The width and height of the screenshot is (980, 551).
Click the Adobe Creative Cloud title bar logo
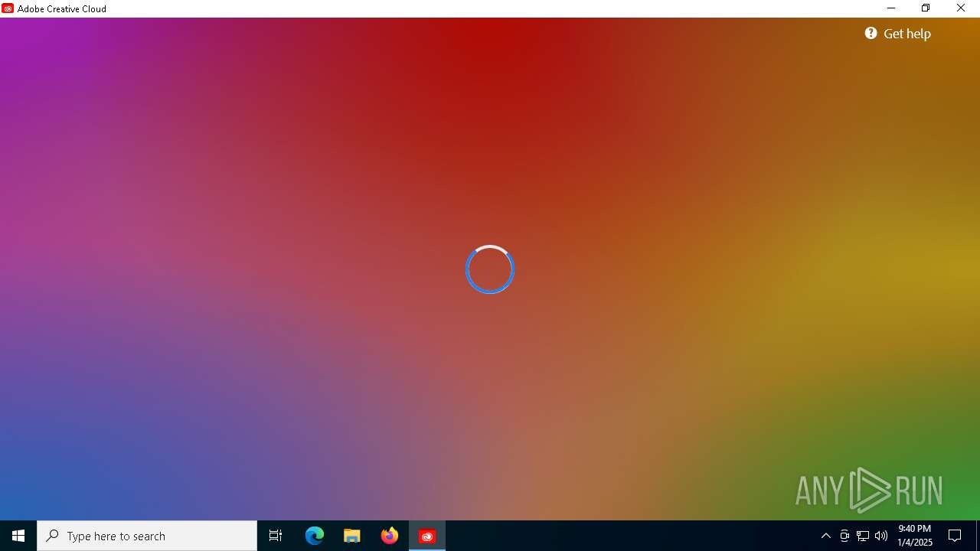[8, 8]
